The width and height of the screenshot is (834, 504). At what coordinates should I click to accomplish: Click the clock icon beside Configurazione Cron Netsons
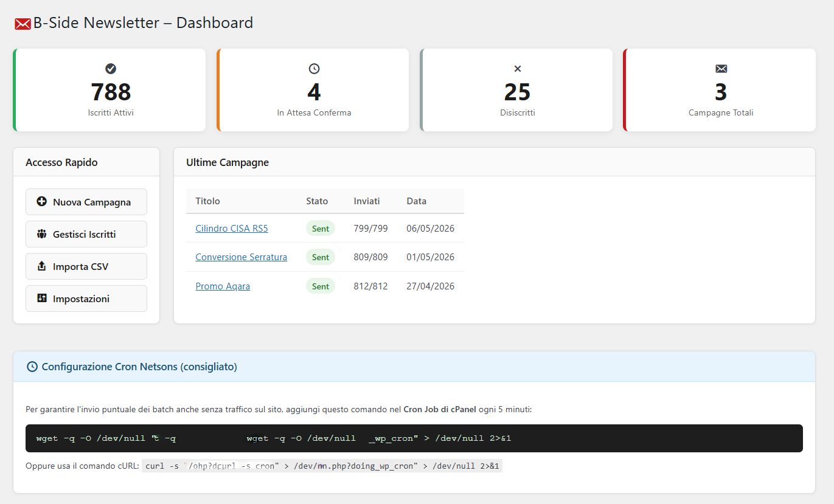(32, 367)
